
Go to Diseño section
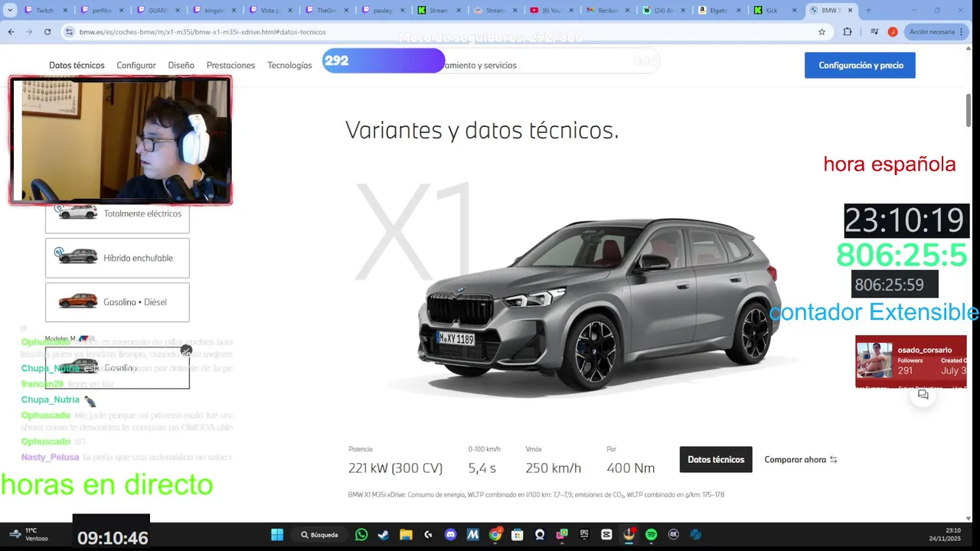pyautogui.click(x=181, y=65)
